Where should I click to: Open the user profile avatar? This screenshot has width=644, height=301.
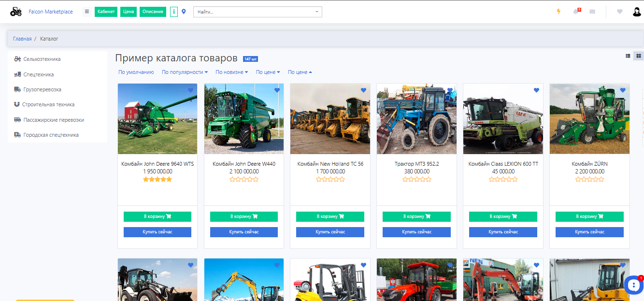pyautogui.click(x=637, y=12)
